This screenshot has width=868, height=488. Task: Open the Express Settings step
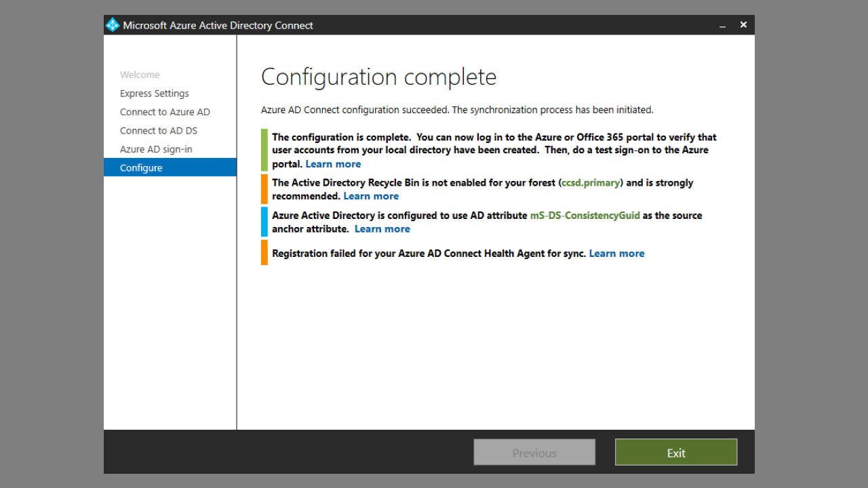pos(155,94)
